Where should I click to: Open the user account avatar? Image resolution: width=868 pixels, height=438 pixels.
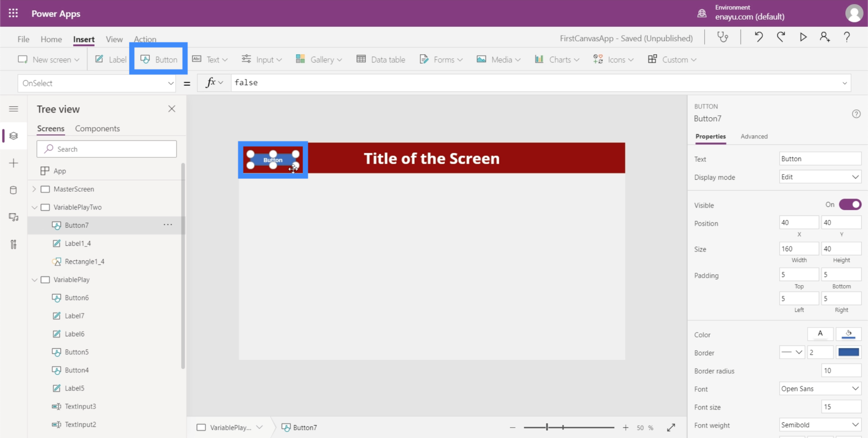click(x=854, y=13)
